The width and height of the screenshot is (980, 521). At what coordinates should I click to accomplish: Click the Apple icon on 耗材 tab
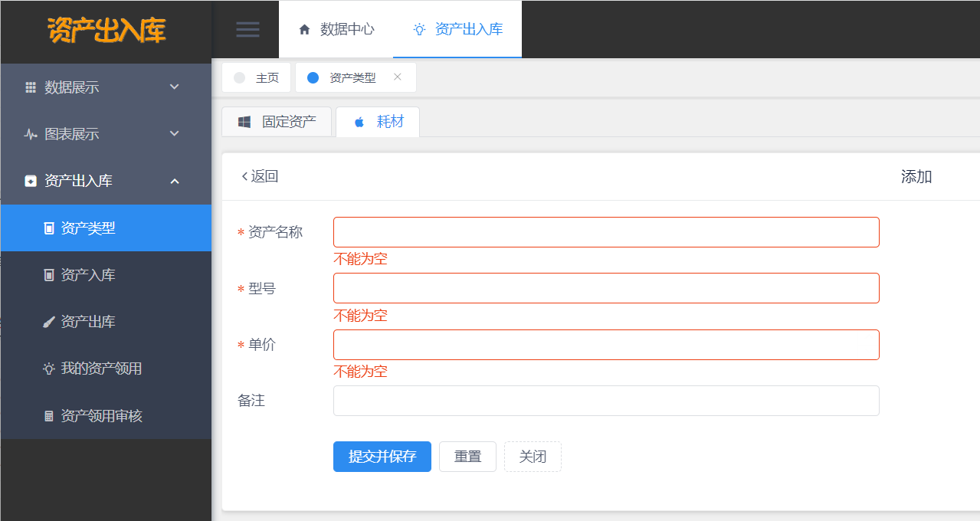click(x=359, y=122)
